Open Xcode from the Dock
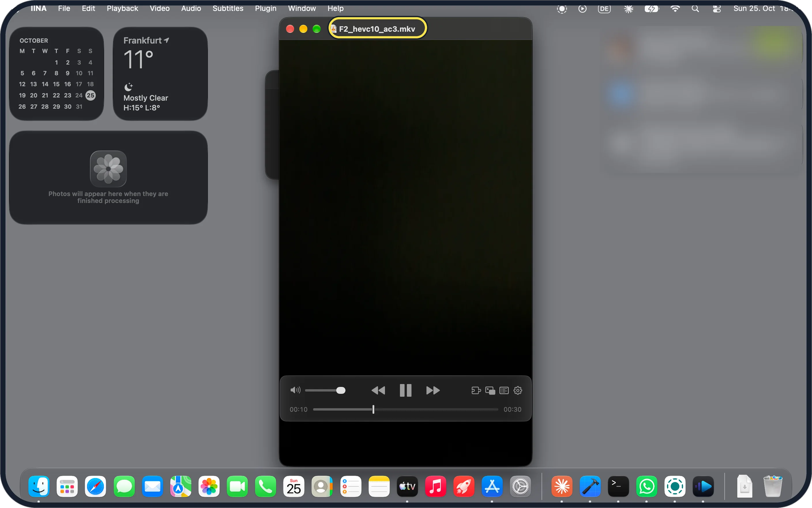 pos(590,486)
